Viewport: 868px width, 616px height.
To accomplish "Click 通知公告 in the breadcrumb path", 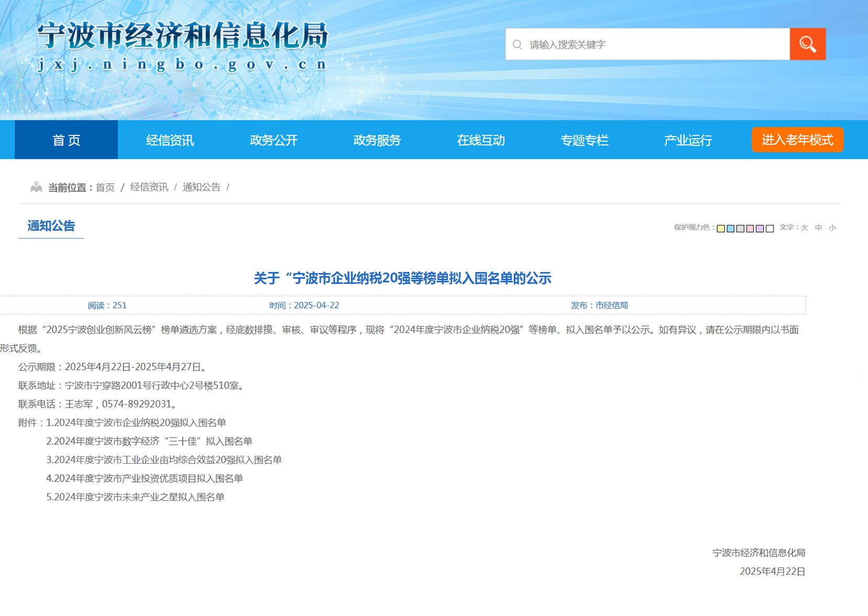I will 202,187.
